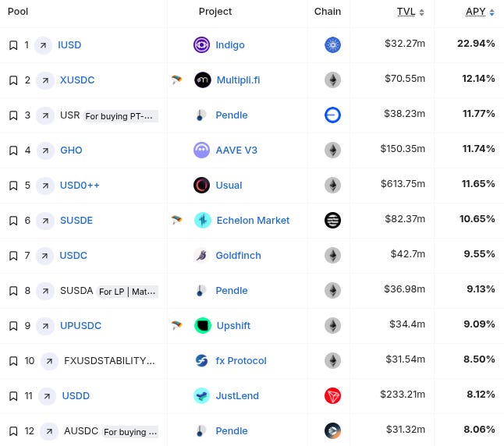The width and height of the screenshot is (504, 446).
Task: Click the Tron chain icon in USDD row
Action: [x=332, y=396]
